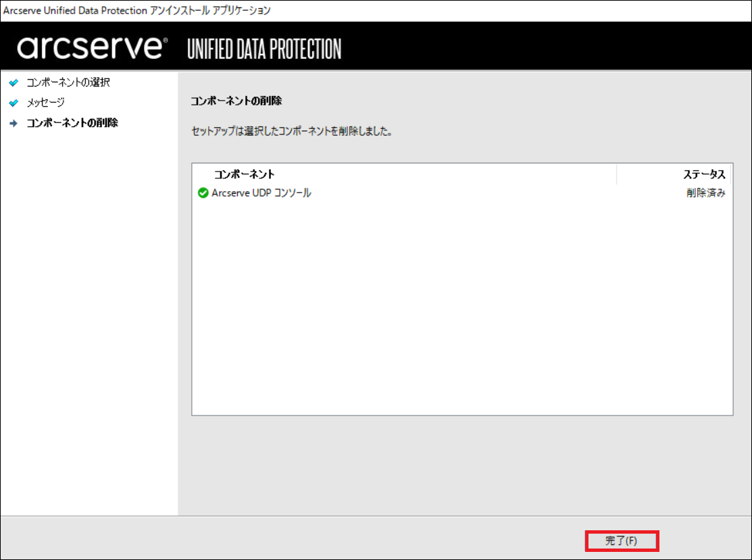The image size is (752, 560).
Task: Click the arcserve logo in the banner
Action: pos(92,47)
